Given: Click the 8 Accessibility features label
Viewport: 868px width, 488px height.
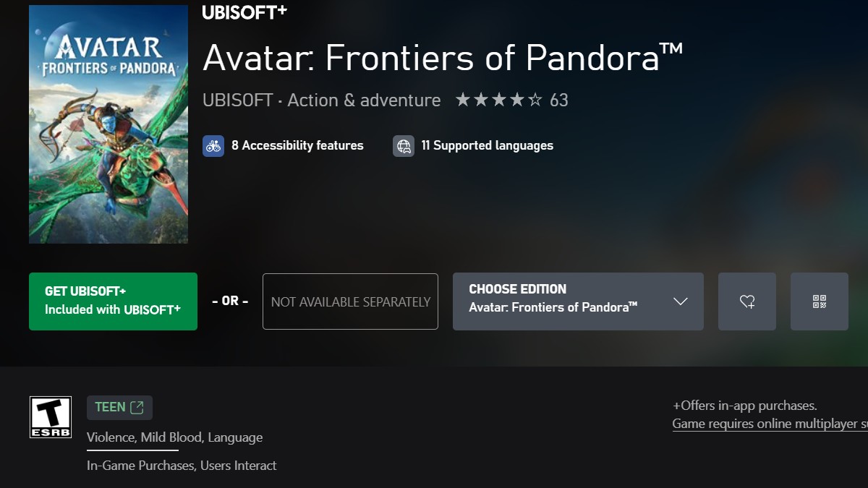Looking at the screenshot, I should [x=297, y=145].
